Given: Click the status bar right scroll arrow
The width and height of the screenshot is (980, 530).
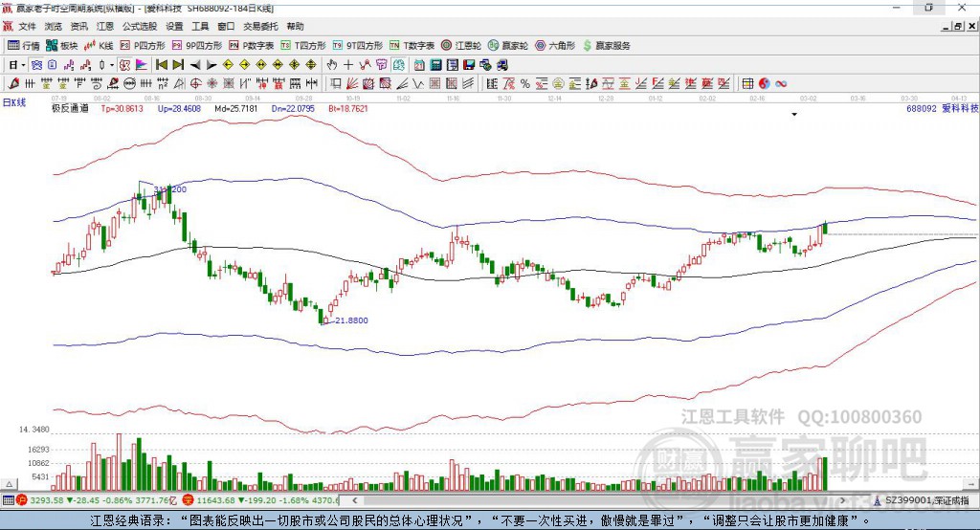Looking at the screenshot, I should tap(843, 500).
